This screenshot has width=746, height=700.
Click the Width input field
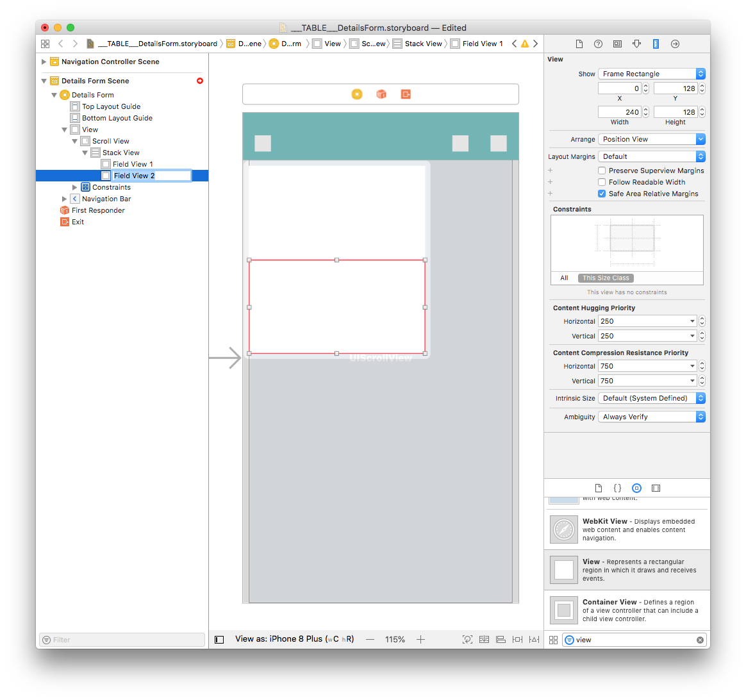point(619,112)
